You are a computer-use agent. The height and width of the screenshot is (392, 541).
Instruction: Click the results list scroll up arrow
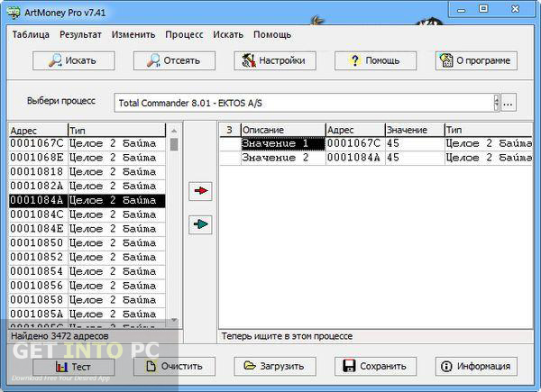(x=174, y=131)
